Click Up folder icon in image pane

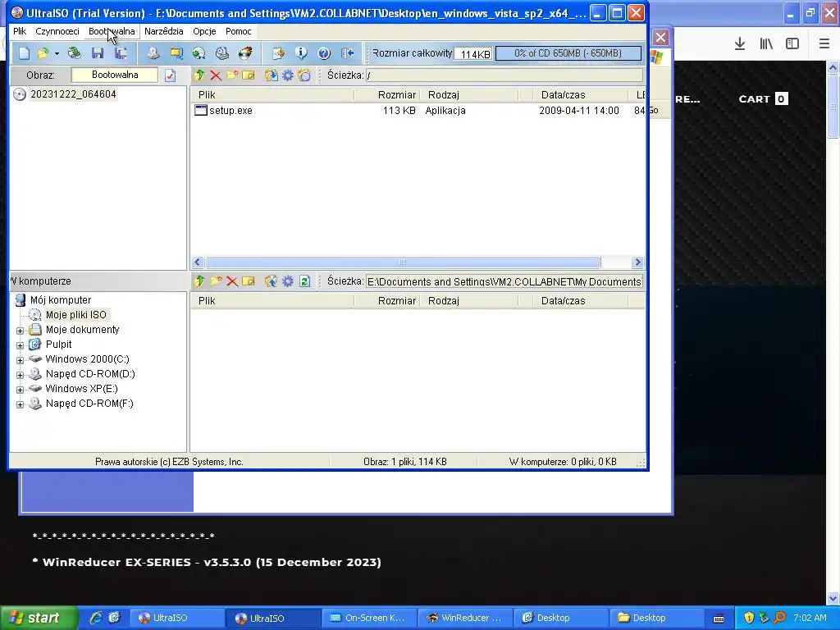pos(199,75)
